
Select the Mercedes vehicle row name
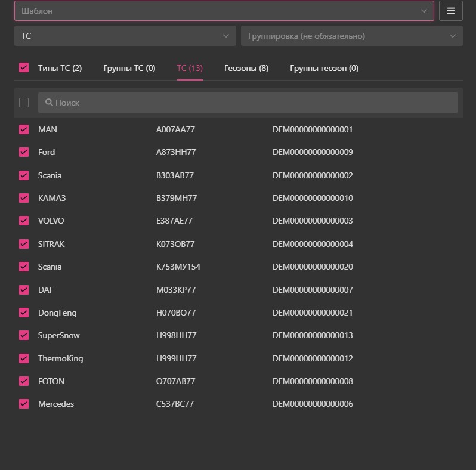(56, 404)
